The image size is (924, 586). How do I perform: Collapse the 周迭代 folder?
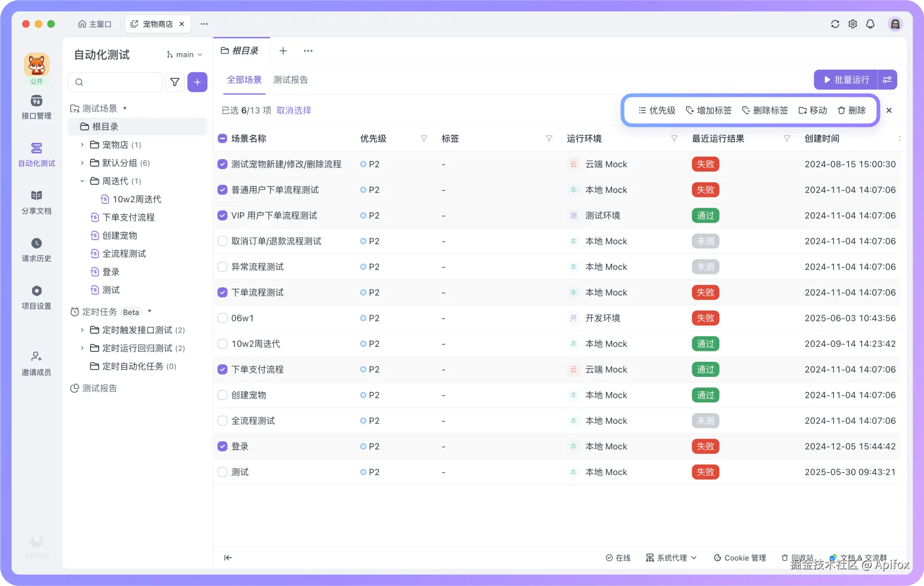(82, 181)
